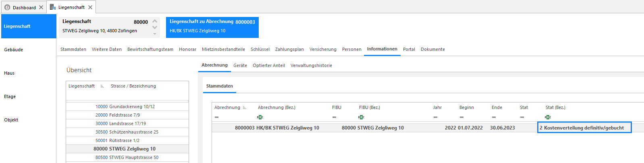Select row 80500 STWEG Hauptstrasse 50
The height and width of the screenshot is (163, 644).
click(127, 157)
